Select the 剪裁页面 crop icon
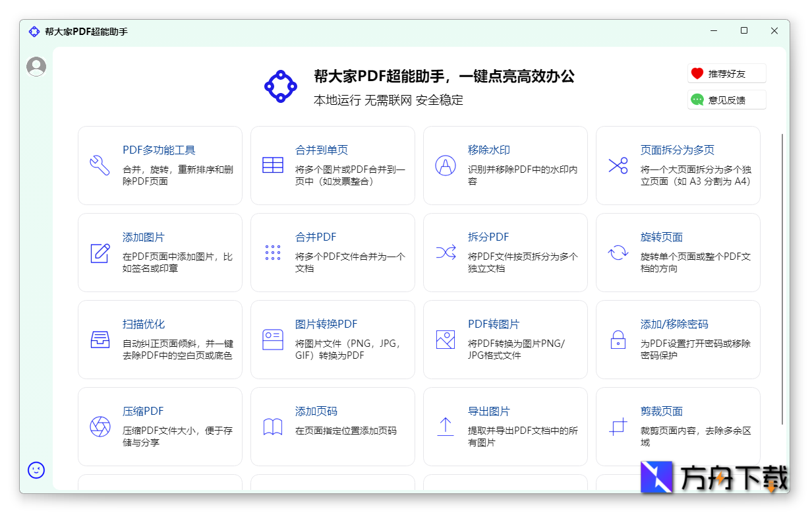 pyautogui.click(x=618, y=427)
